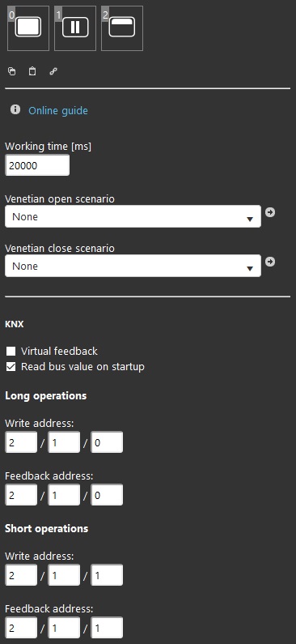296x644 pixels.
Task: Select shutter state icon 1 (pause)
Action: pos(75,28)
